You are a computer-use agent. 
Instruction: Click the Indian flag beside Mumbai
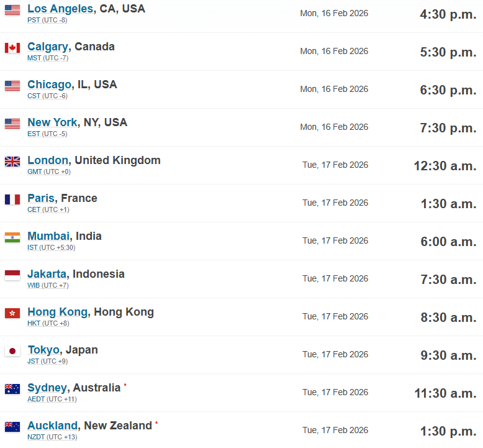click(x=12, y=237)
